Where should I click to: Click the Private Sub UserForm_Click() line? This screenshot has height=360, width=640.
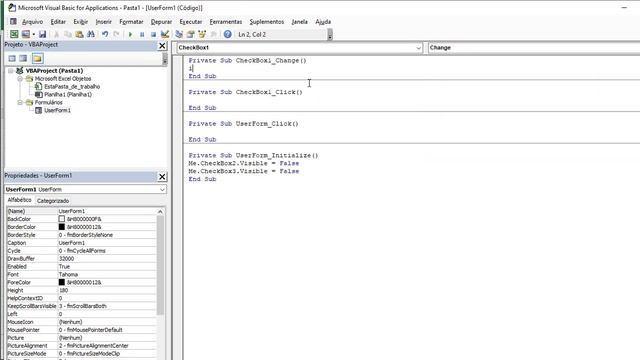tap(244, 124)
